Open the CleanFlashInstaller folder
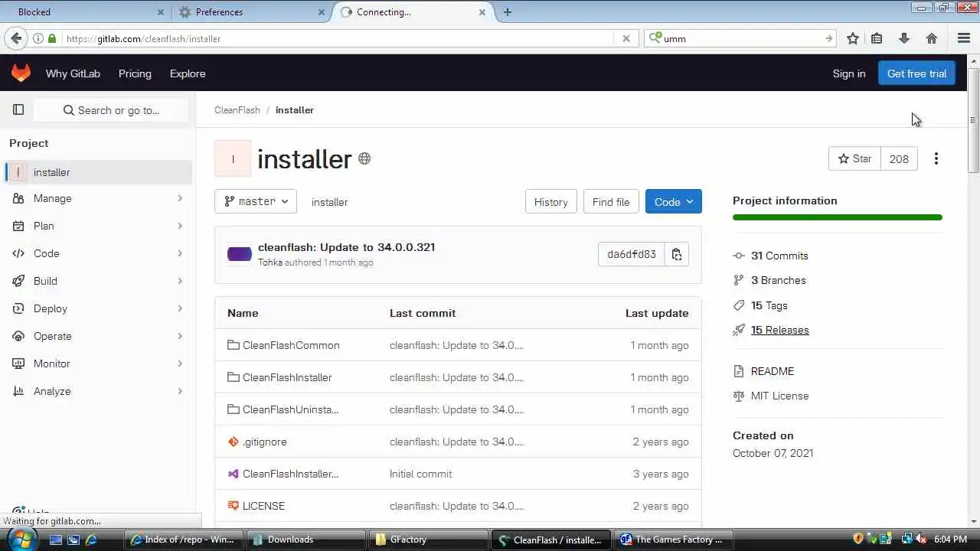Viewport: 980px width, 551px height. coord(287,377)
